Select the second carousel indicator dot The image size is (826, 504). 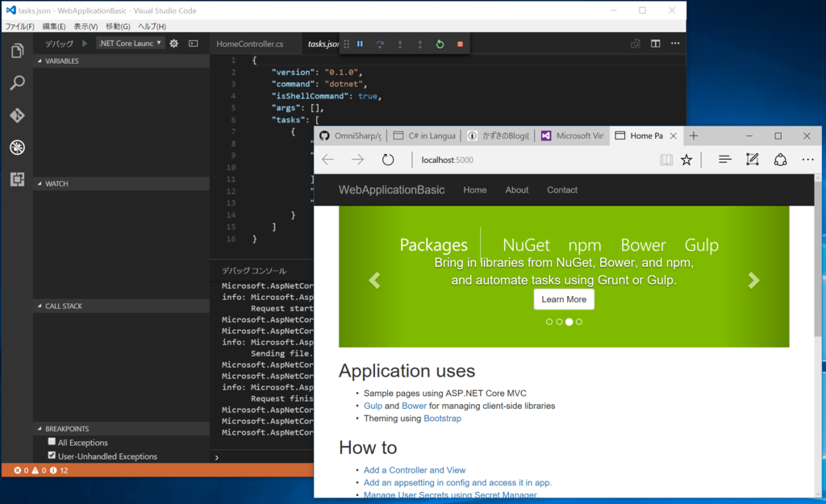[560, 322]
